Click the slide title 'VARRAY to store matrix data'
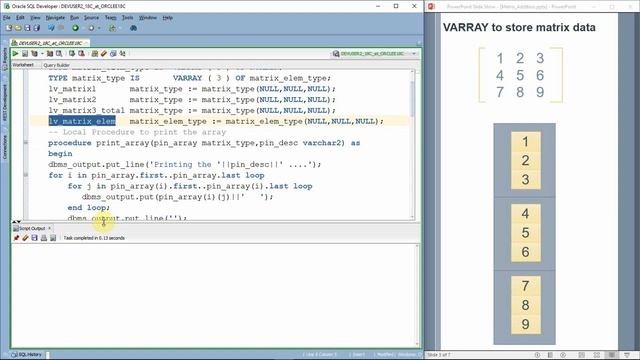This screenshot has width=640, height=360. tap(519, 27)
